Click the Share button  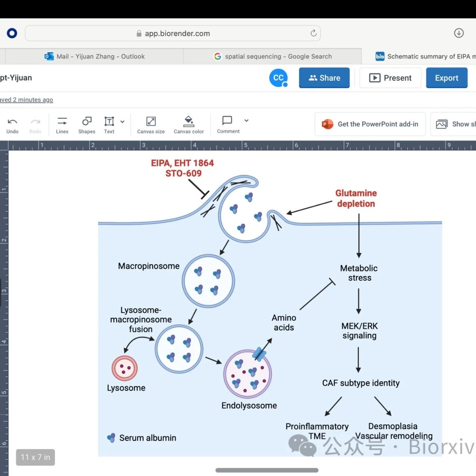pyautogui.click(x=324, y=78)
